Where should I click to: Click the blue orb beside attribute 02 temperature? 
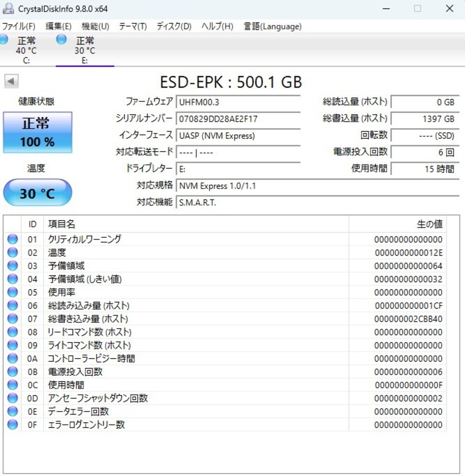point(12,252)
